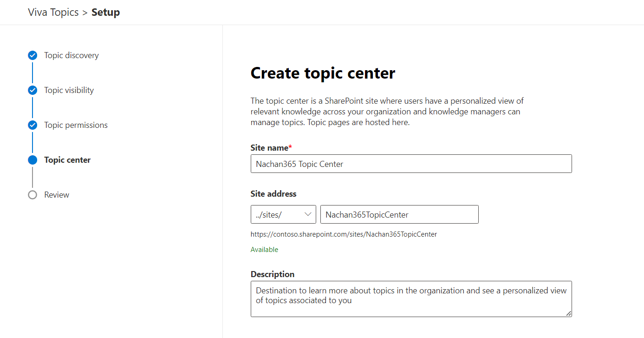Click the Topic center current step dot
This screenshot has width=644, height=338.
tap(33, 160)
